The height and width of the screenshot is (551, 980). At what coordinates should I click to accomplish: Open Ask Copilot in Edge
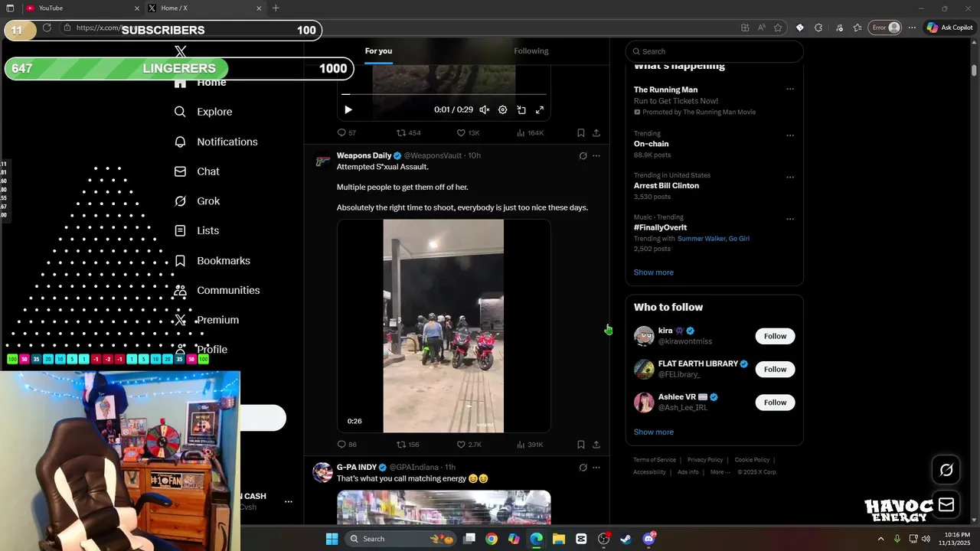[949, 28]
